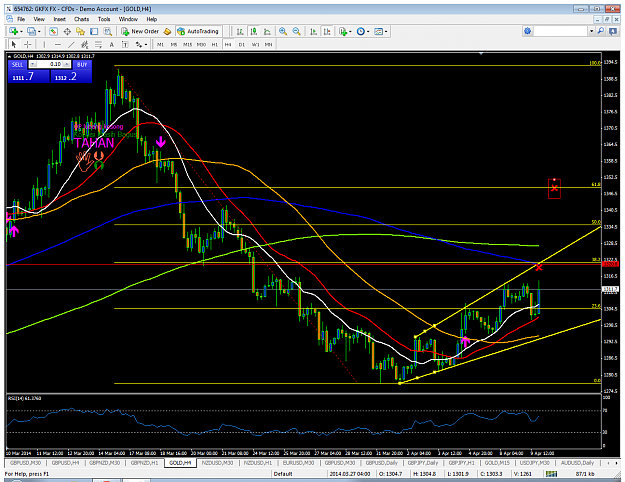Click the BUY one-click trading button
Screen dimensions: 625x482
click(82, 65)
